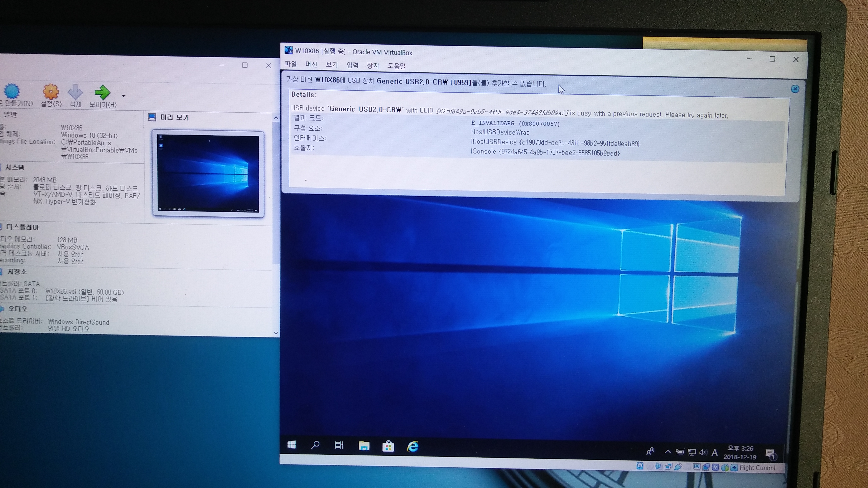Click the battery power icon in guest tray
The width and height of the screenshot is (868, 488).
pos(680,452)
